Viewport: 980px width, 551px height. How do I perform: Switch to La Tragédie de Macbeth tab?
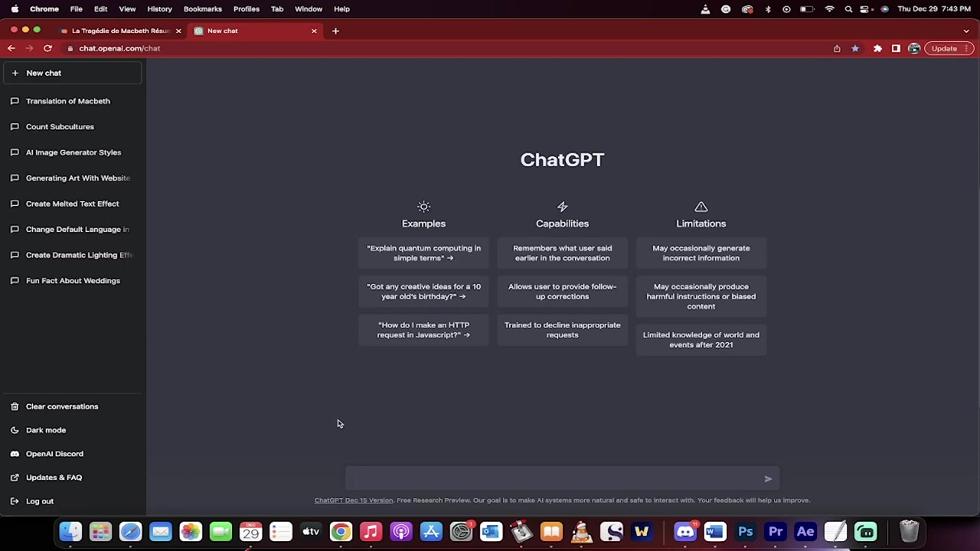[x=120, y=31]
